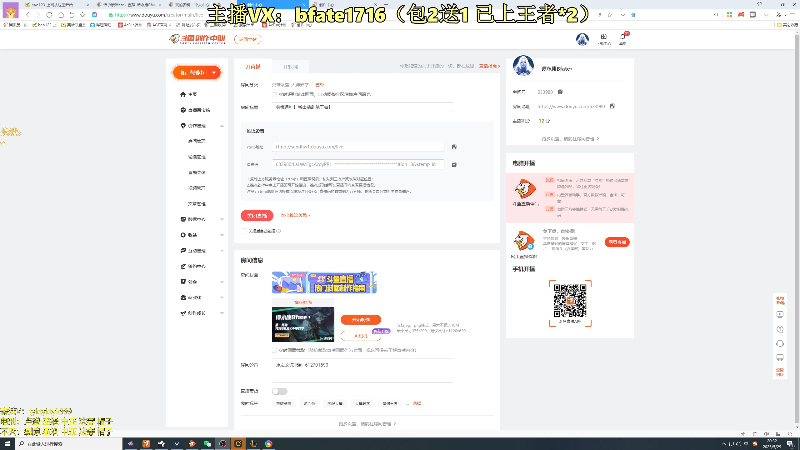Viewport: 800px width, 450px height.
Task: Click the grey link at the form's bottom
Action: click(x=367, y=424)
